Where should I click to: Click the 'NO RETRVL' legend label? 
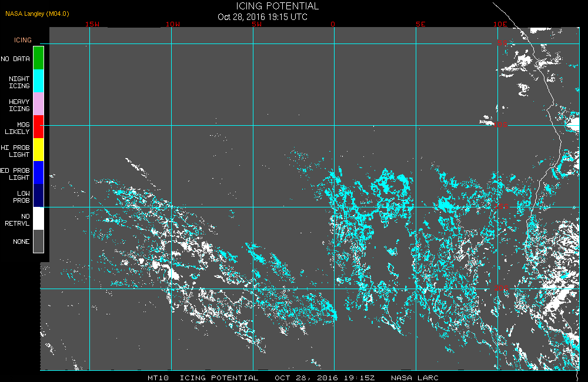point(17,220)
